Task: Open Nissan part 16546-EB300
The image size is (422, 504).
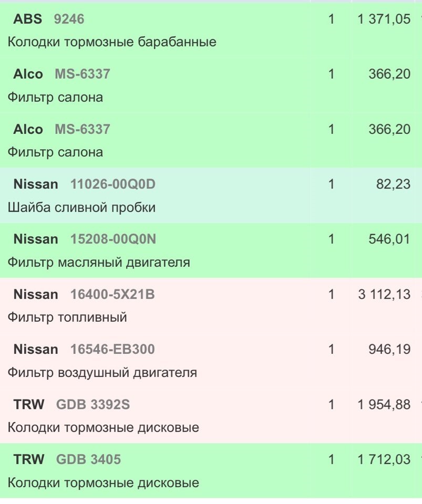Action: tap(112, 350)
